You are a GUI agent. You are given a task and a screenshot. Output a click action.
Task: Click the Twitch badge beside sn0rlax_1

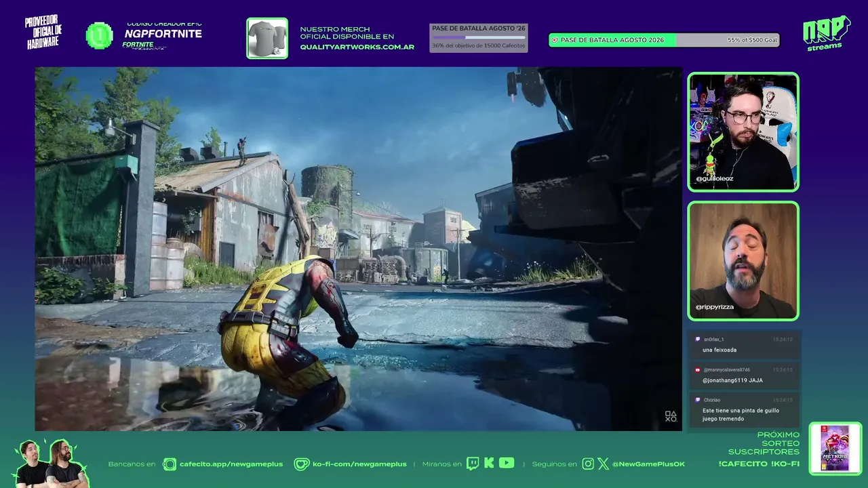(697, 339)
